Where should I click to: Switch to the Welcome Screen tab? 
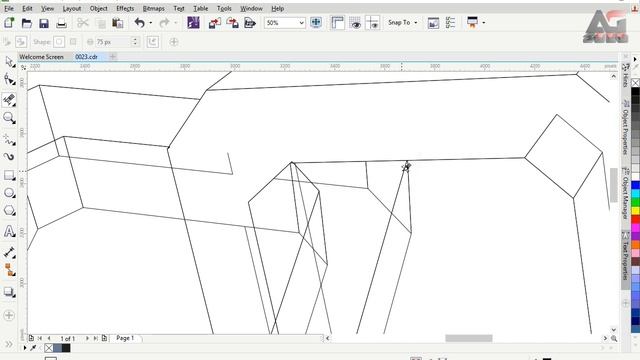(x=42, y=57)
